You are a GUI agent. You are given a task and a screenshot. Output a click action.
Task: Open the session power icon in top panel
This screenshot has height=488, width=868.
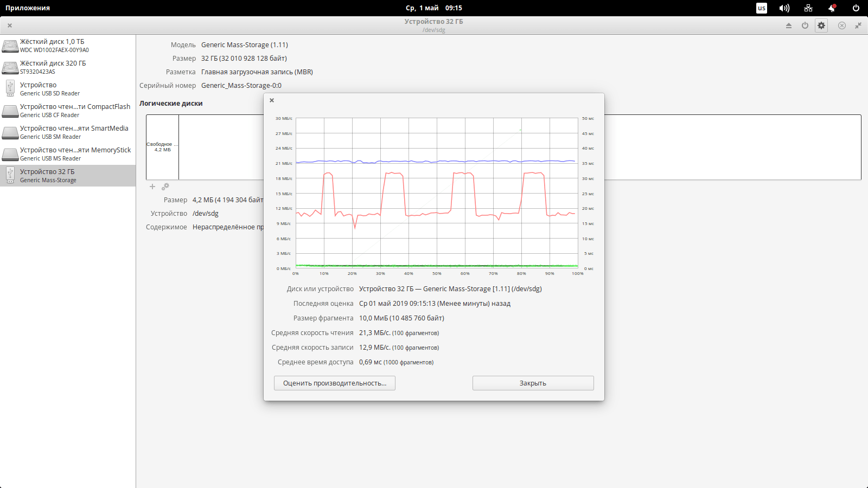pos(856,8)
